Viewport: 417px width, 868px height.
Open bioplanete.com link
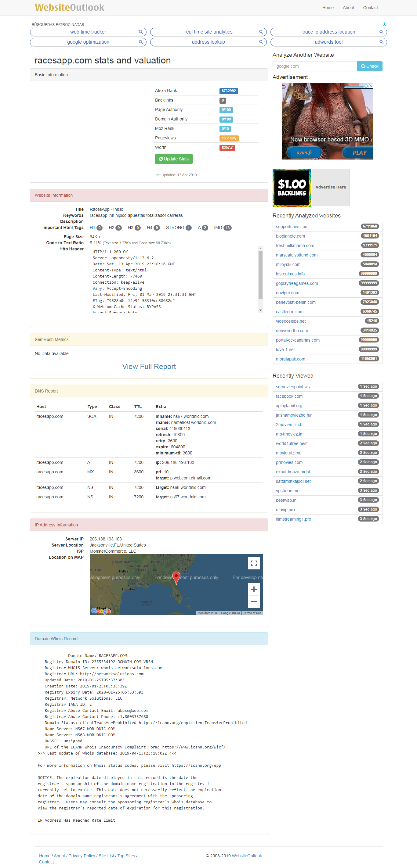click(x=290, y=236)
